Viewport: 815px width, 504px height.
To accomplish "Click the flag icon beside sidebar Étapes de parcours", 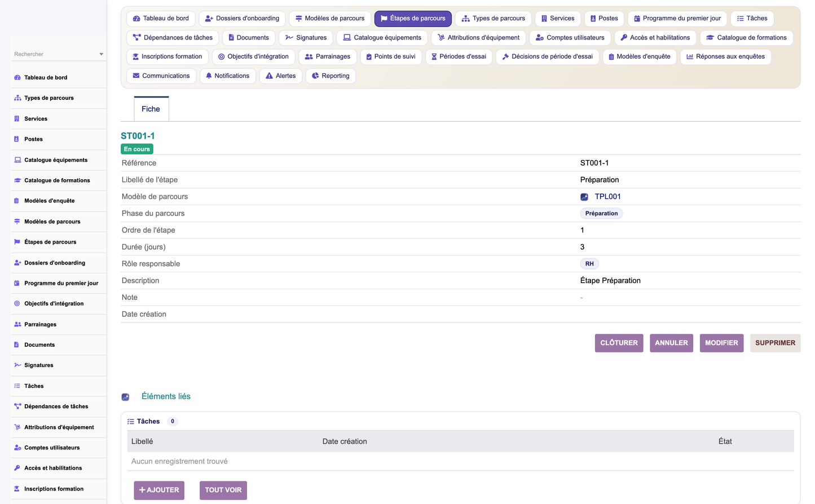I will click(17, 242).
